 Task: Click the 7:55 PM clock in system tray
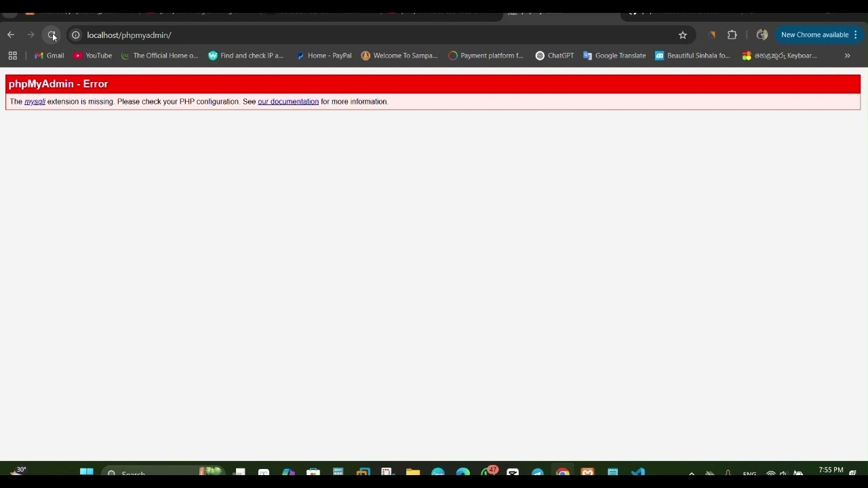tap(831, 470)
